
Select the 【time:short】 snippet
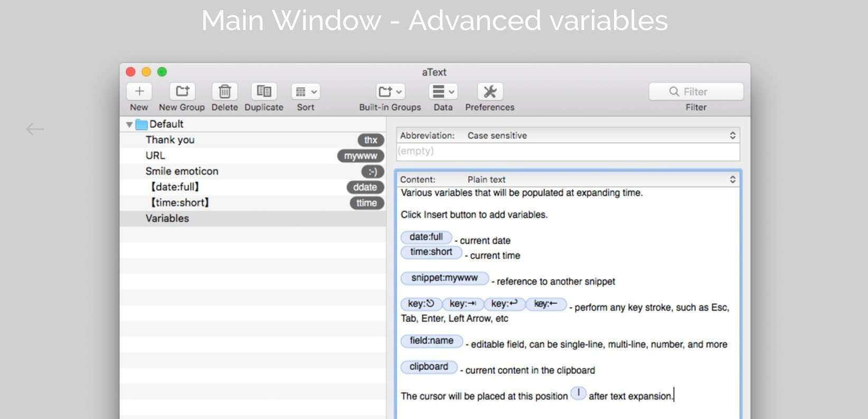pyautogui.click(x=253, y=203)
